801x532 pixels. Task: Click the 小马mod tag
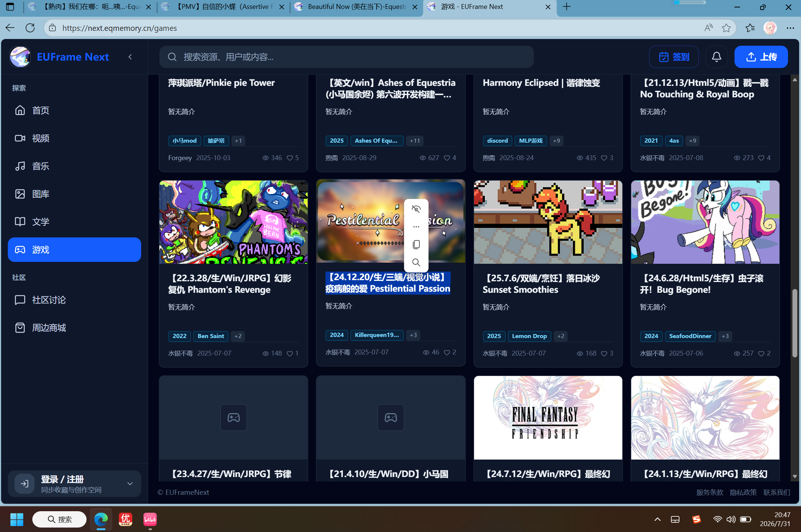(185, 141)
